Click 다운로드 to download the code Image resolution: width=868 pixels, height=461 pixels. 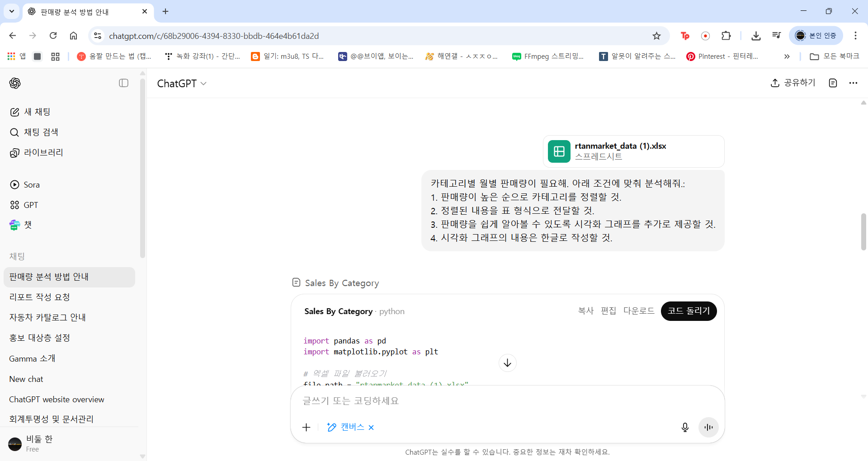[639, 311]
